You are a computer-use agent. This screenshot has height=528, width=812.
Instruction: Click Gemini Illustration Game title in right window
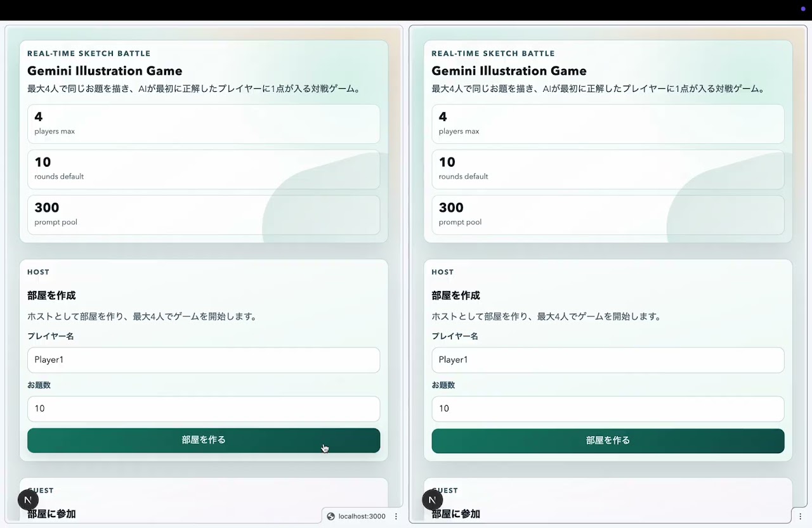tap(509, 71)
